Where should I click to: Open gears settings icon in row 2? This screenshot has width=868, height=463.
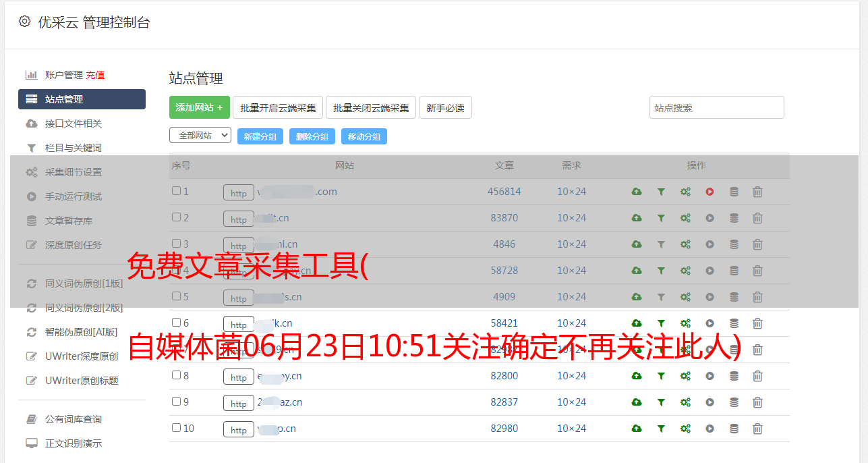click(685, 218)
